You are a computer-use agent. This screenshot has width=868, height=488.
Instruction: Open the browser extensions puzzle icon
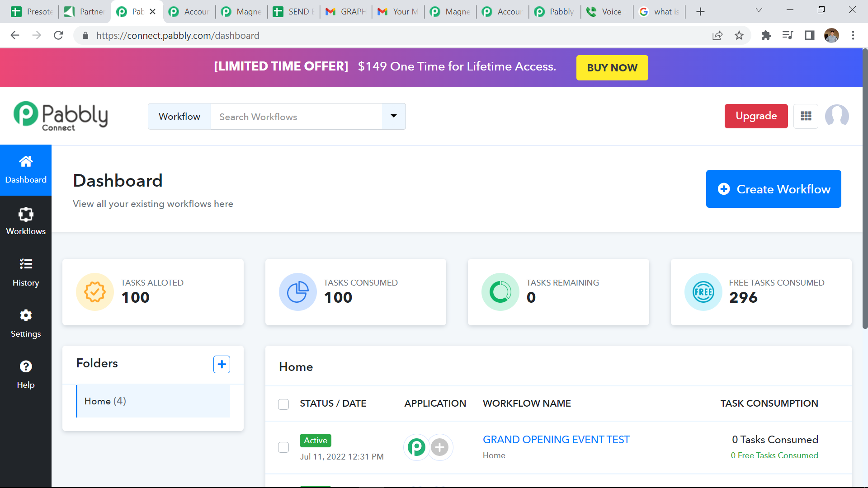point(766,35)
